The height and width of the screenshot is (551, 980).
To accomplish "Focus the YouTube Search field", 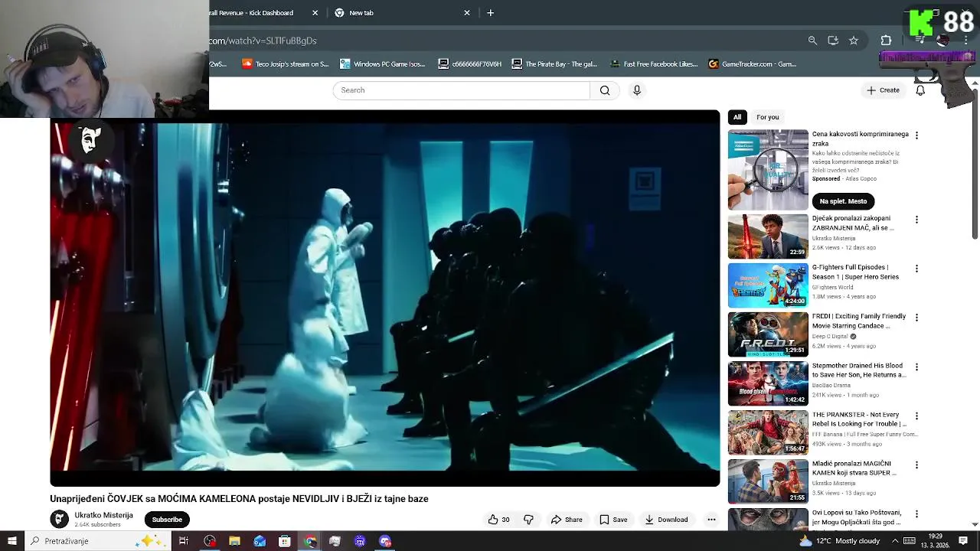I will tap(462, 90).
